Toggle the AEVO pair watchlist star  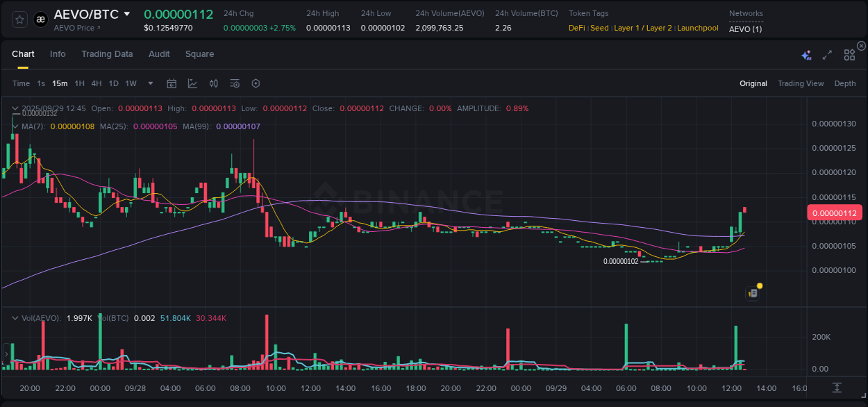pos(19,19)
